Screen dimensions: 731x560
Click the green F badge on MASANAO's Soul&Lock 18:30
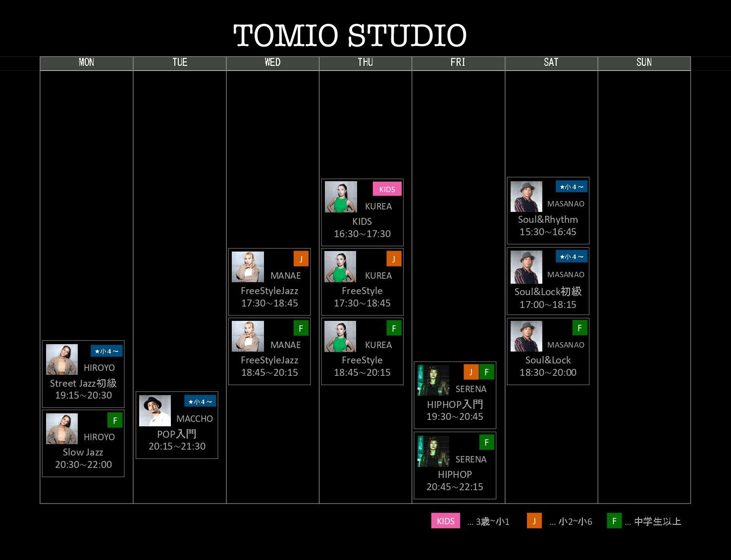click(x=579, y=328)
